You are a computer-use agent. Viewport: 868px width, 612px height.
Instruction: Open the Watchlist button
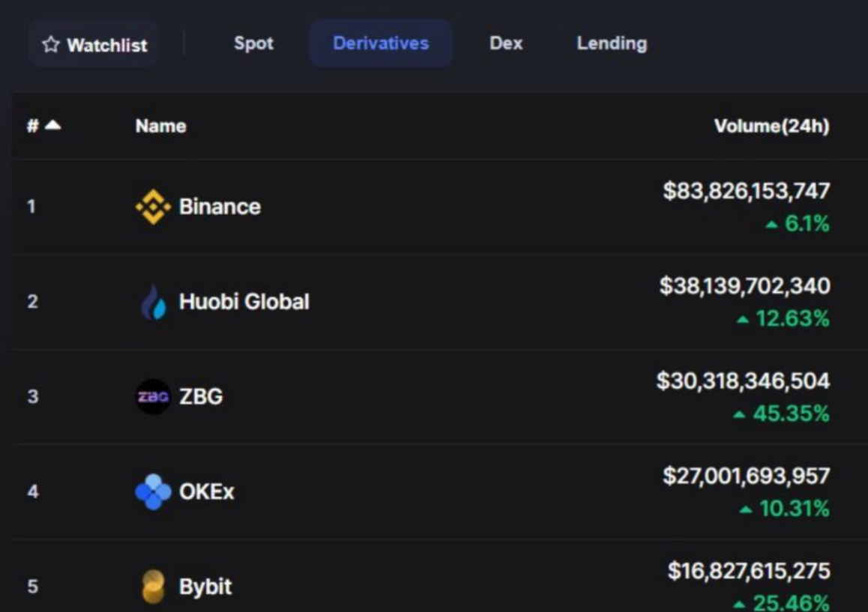coord(94,44)
